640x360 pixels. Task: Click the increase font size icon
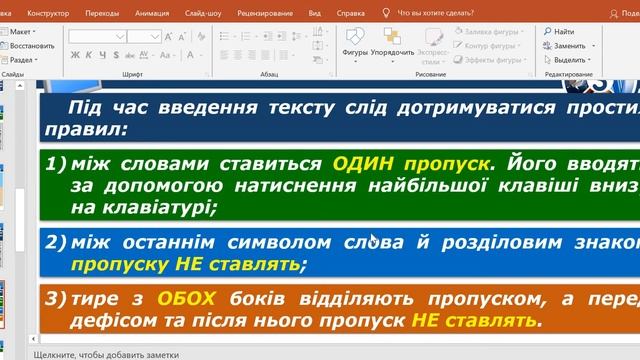168,37
